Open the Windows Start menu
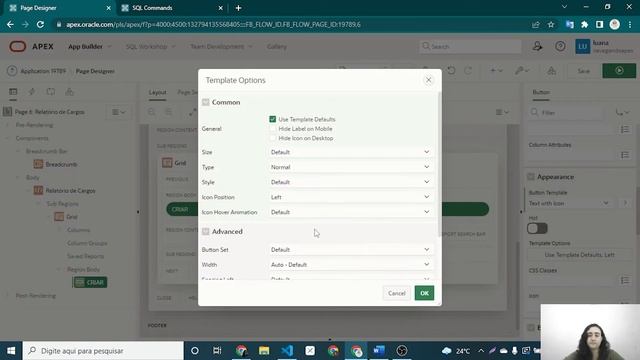The width and height of the screenshot is (640, 360). (11, 351)
